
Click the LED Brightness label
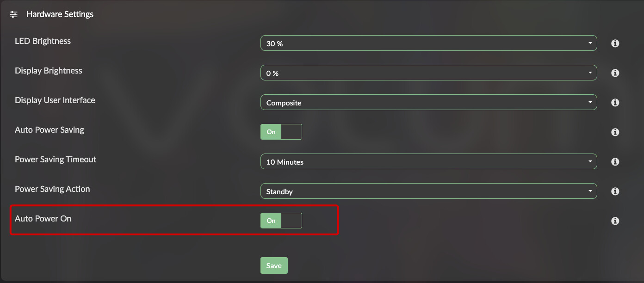tap(43, 41)
